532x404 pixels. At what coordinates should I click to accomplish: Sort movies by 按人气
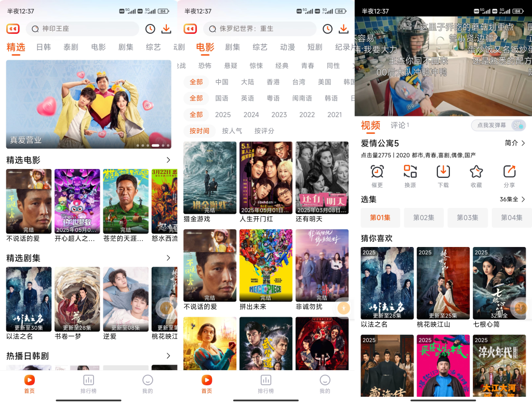click(x=232, y=131)
